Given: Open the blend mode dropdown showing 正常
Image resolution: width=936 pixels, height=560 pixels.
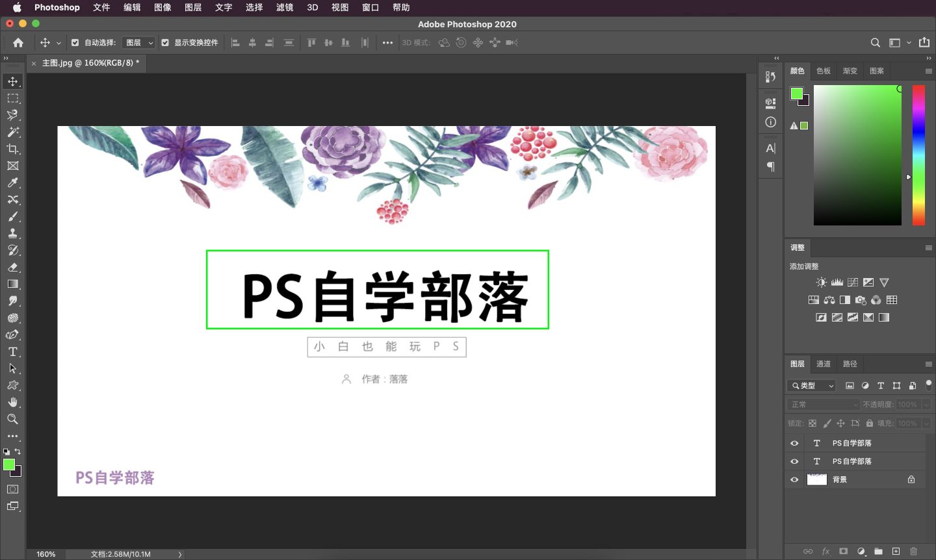Looking at the screenshot, I should pyautogui.click(x=822, y=404).
